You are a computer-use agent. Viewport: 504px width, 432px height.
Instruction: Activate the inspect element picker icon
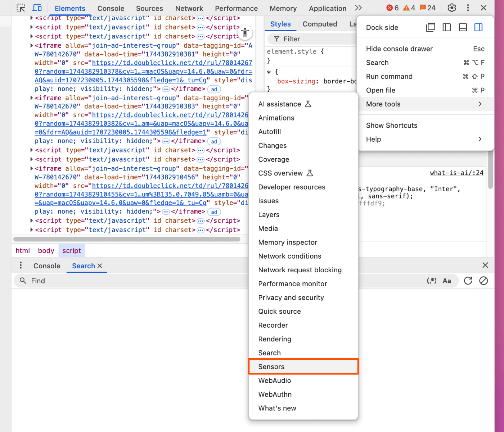tap(21, 8)
